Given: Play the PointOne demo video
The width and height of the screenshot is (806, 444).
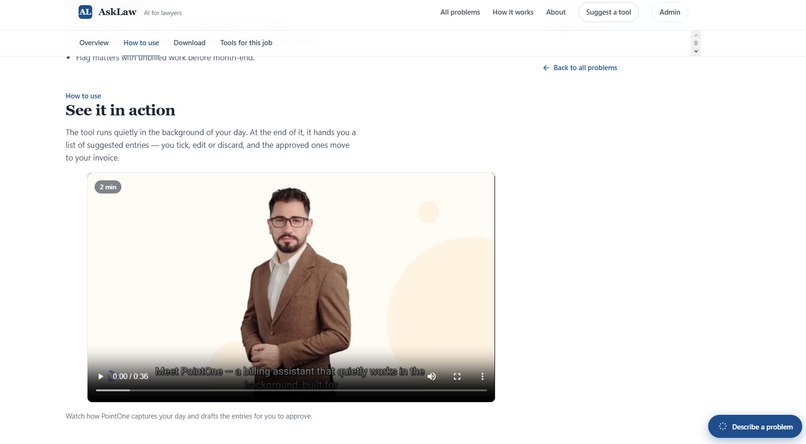Looking at the screenshot, I should [x=101, y=376].
